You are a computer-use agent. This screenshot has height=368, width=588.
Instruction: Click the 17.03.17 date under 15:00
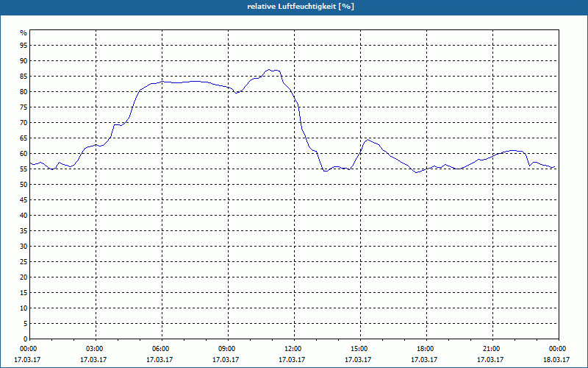pos(358,360)
